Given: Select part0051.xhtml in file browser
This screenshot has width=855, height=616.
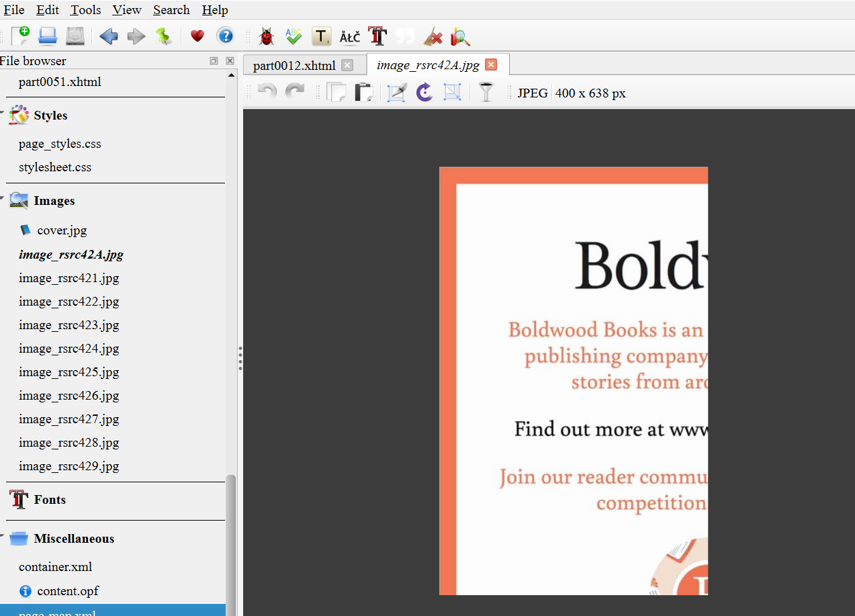Looking at the screenshot, I should point(60,82).
